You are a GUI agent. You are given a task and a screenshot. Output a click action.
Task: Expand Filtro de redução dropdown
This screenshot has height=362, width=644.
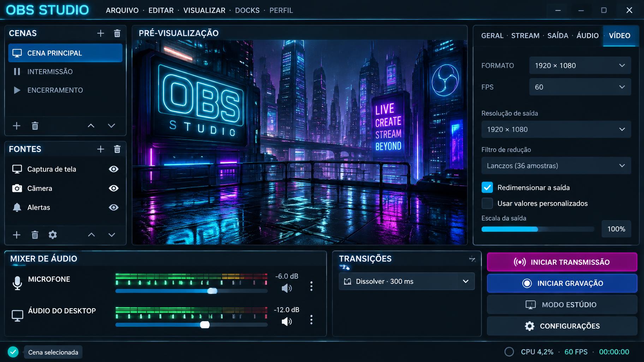(x=556, y=165)
